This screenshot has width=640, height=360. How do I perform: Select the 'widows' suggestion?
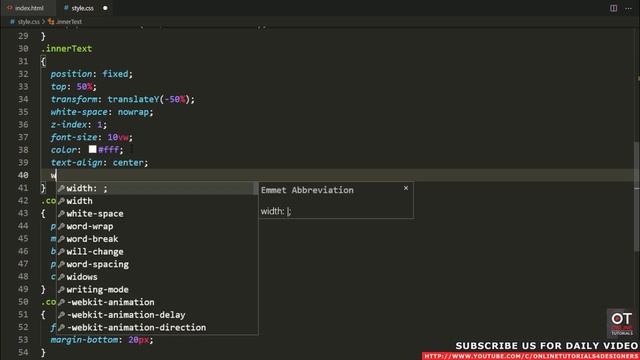[x=157, y=277]
